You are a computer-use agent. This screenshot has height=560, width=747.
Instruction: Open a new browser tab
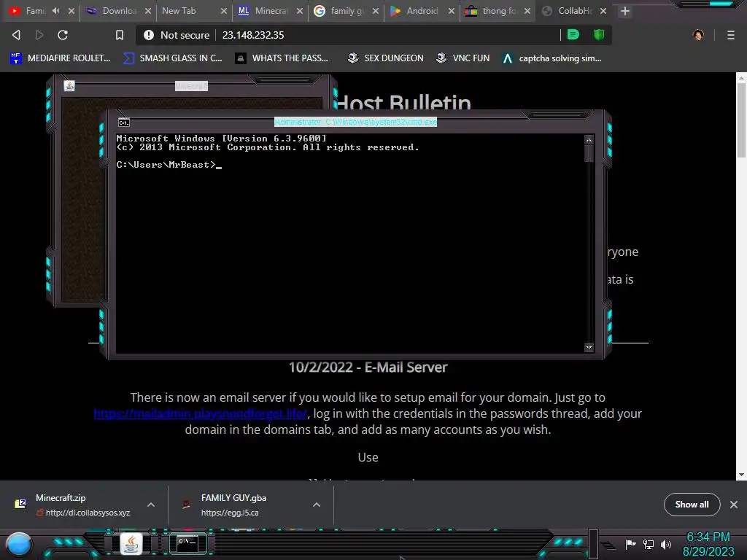(x=625, y=11)
